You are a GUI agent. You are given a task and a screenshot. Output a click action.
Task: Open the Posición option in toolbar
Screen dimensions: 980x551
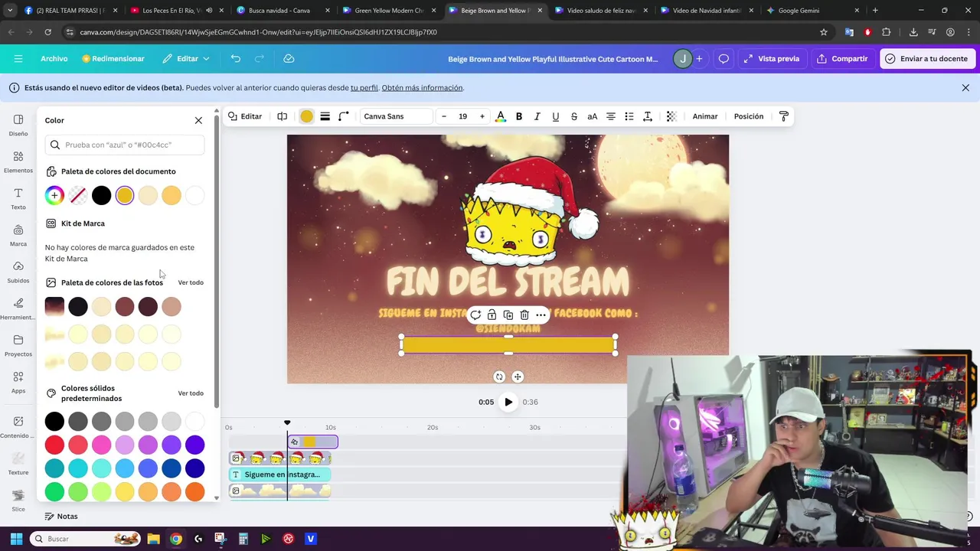tap(749, 116)
